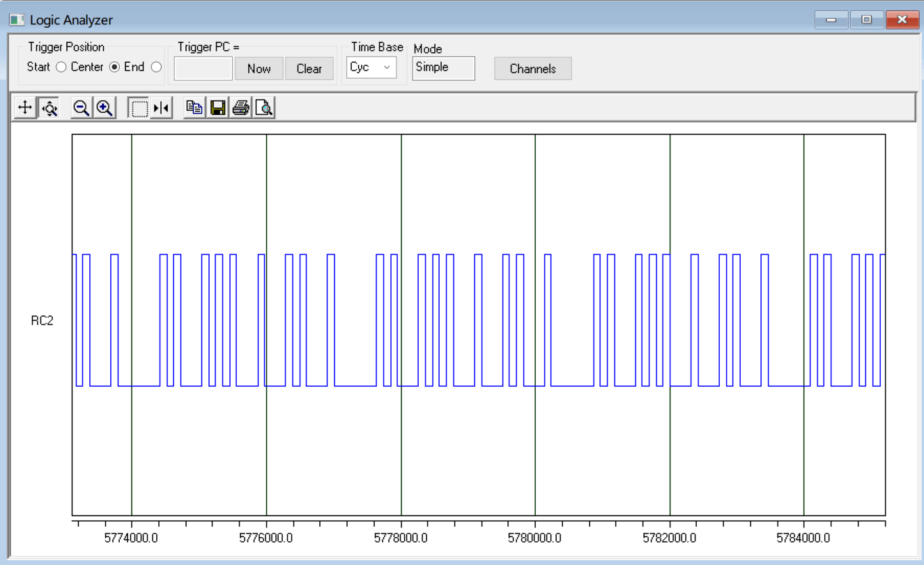924x565 pixels.
Task: Click the Mode field showing Simple
Action: 443,68
